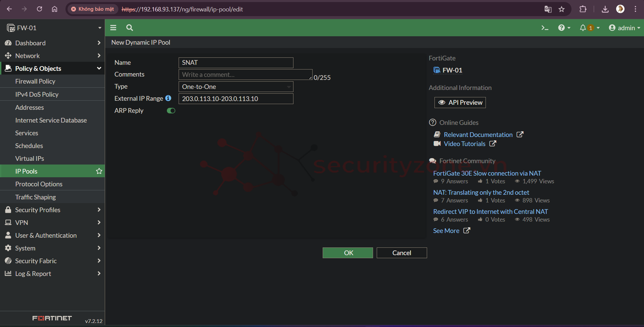Viewport: 644px width, 327px height.
Task: Click the OK button
Action: [x=348, y=253]
